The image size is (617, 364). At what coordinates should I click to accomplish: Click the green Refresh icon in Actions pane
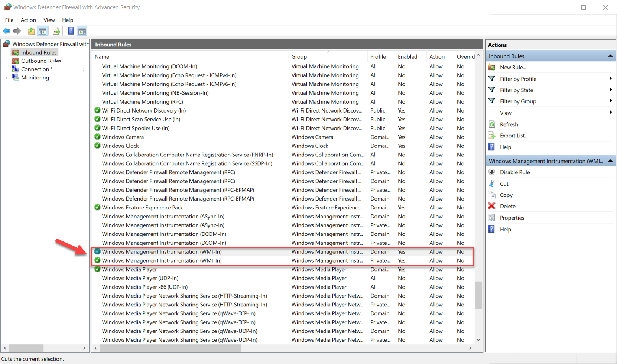pyautogui.click(x=492, y=124)
